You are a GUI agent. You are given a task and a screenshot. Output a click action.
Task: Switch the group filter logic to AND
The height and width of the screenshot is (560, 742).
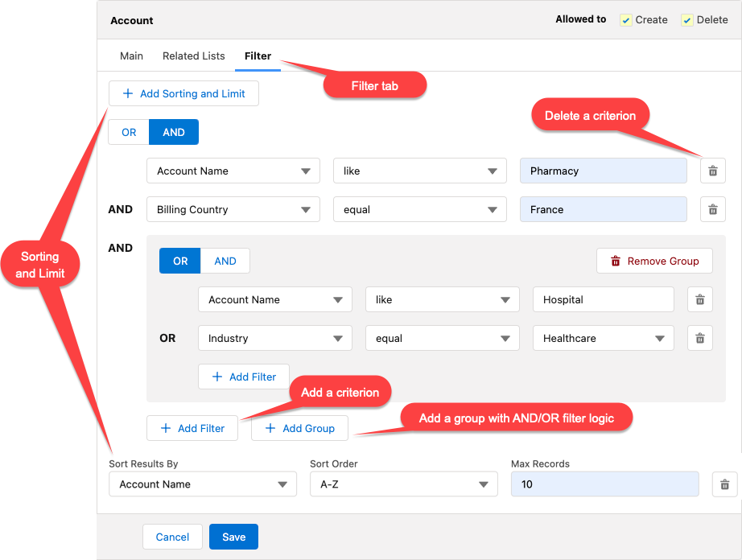click(225, 261)
